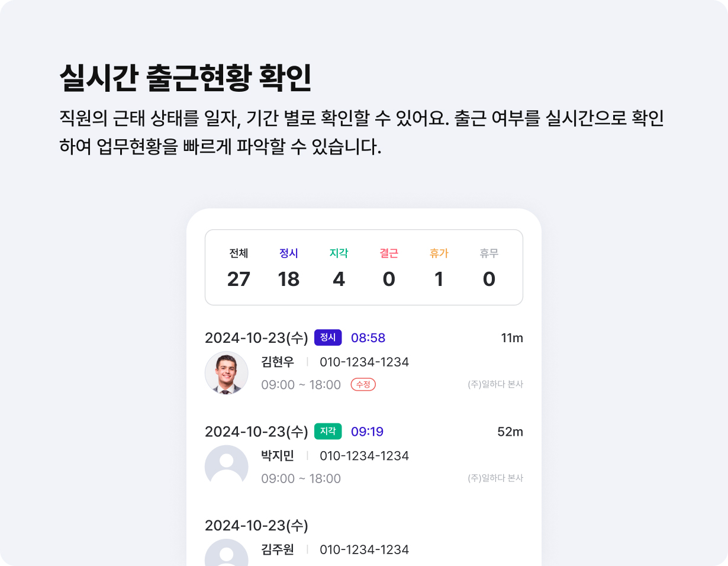Click 박지민's default avatar icon

(227, 467)
